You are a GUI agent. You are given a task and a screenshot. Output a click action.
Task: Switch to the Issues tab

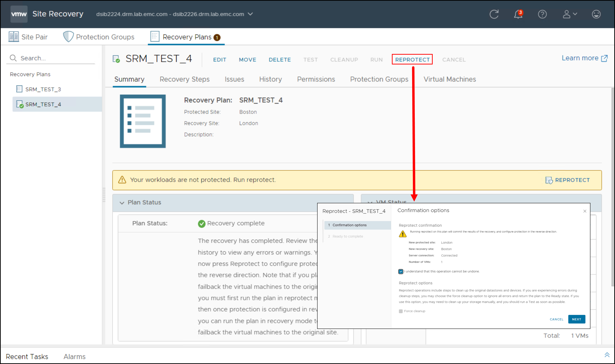(234, 79)
